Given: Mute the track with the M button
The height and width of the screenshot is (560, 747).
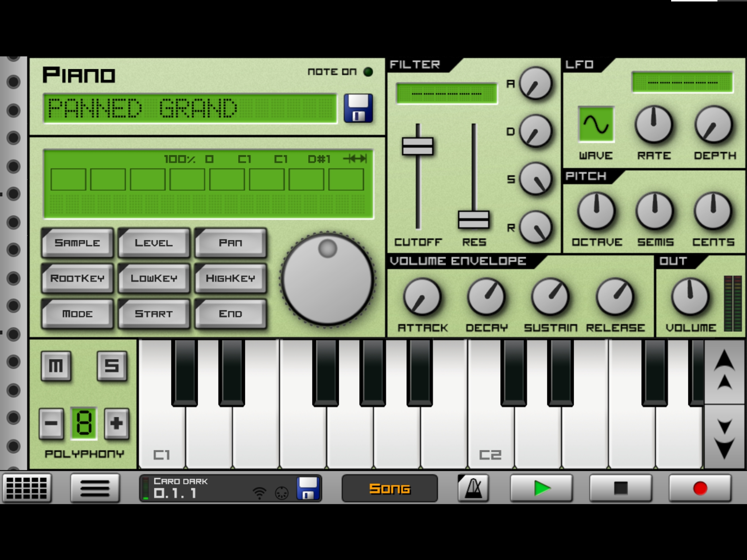Looking at the screenshot, I should [x=56, y=366].
